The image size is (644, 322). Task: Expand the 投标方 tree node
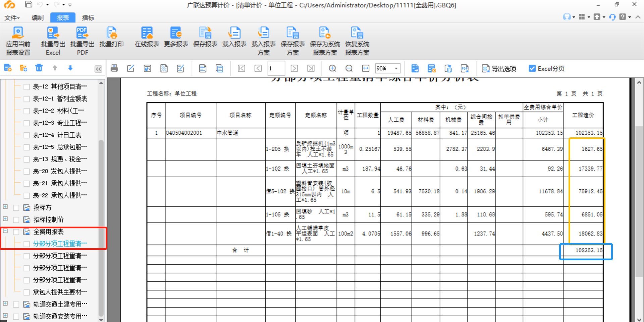5,207
